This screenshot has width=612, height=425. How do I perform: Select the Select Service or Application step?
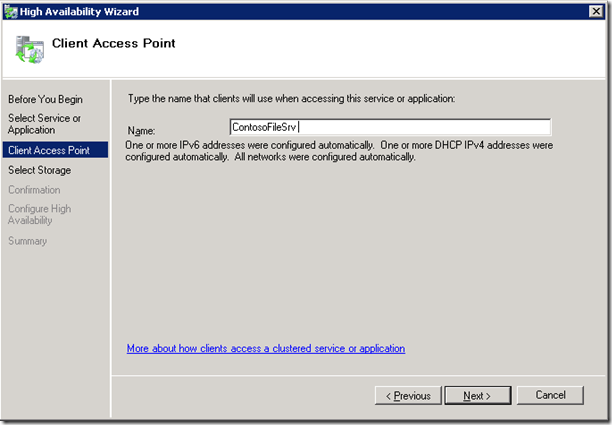click(x=44, y=124)
